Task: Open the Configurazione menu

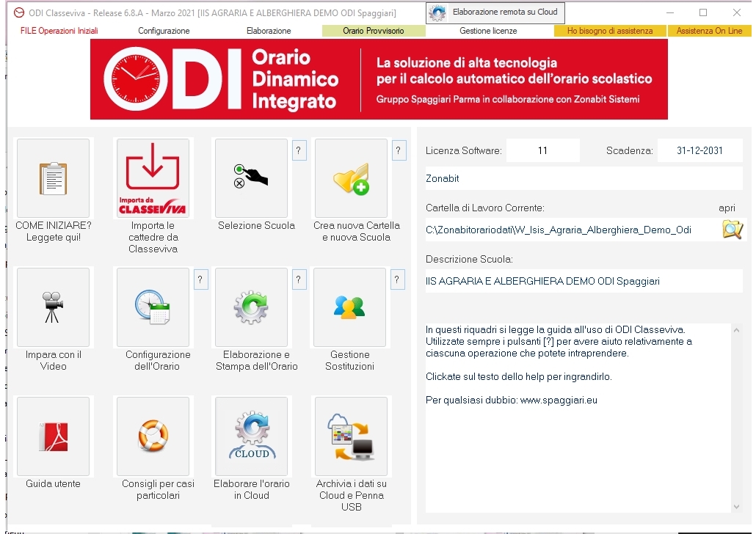Action: click(164, 31)
